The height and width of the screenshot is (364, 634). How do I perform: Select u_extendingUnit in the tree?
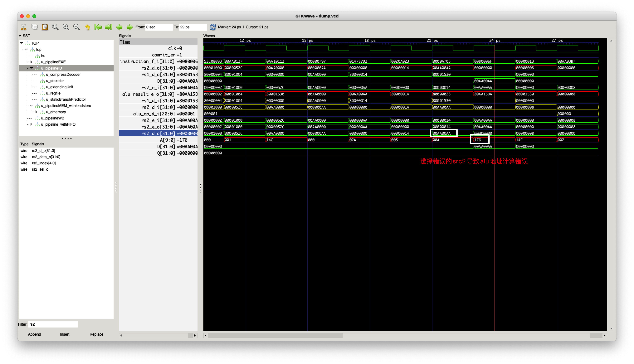pyautogui.click(x=60, y=87)
